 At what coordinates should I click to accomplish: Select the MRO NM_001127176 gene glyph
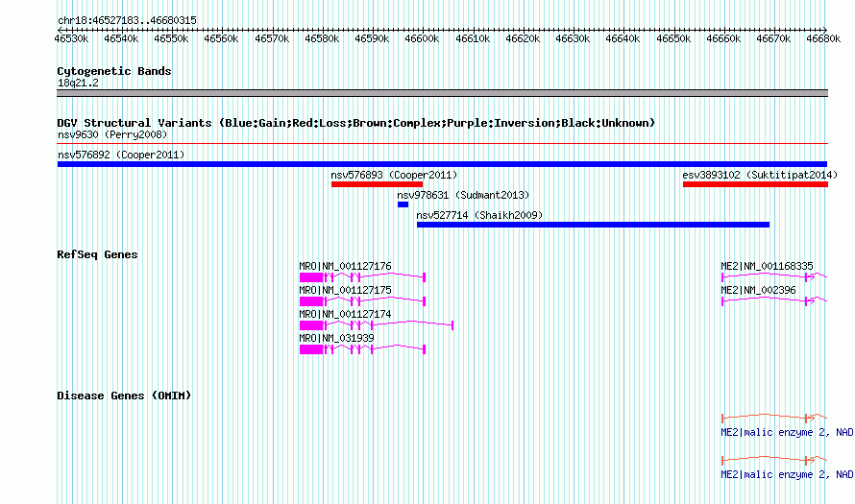(x=362, y=277)
